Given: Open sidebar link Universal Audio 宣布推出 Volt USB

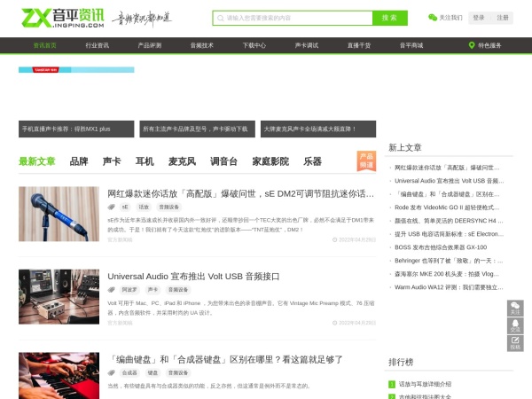Looking at the screenshot, I should 449,181.
